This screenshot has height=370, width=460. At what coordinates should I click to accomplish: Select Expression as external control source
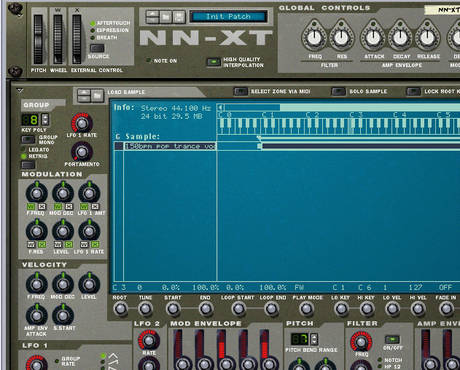(x=92, y=30)
